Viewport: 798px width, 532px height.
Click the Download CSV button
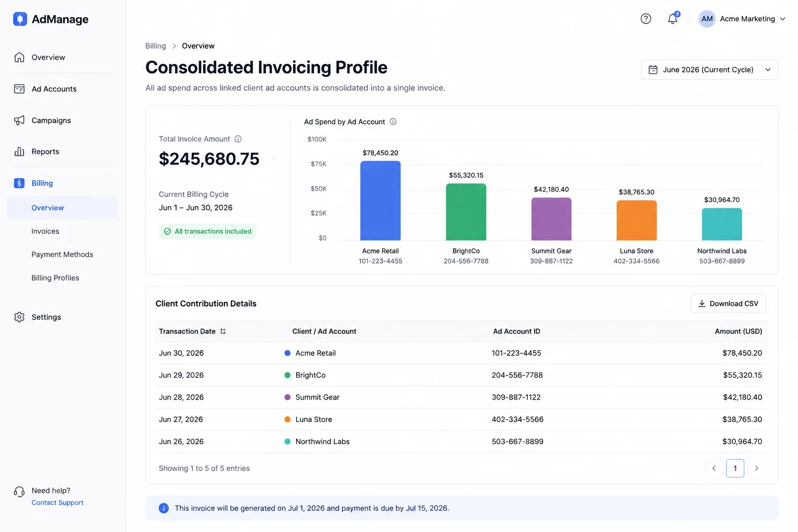728,303
